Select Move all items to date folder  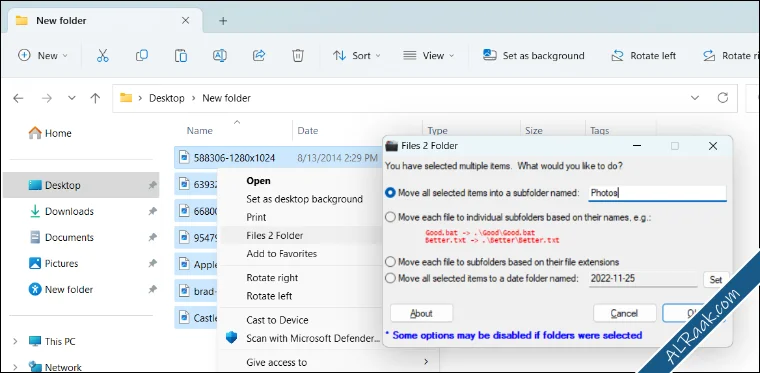click(x=390, y=279)
